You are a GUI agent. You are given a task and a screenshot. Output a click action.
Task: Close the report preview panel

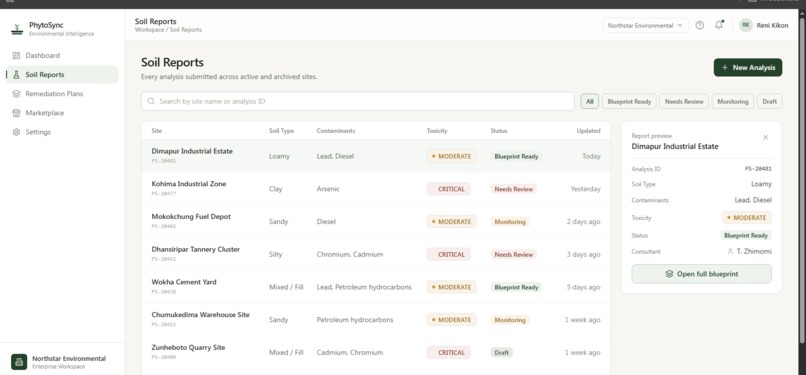765,138
